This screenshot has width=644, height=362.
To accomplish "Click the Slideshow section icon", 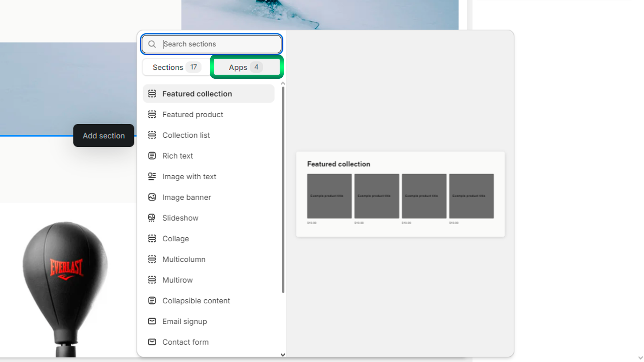I will coord(152,218).
